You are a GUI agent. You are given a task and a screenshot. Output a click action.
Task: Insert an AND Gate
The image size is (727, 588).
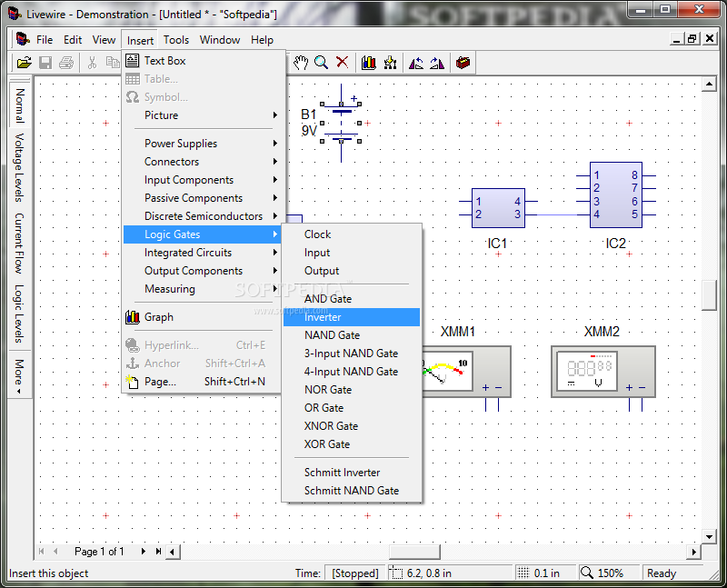point(352,299)
